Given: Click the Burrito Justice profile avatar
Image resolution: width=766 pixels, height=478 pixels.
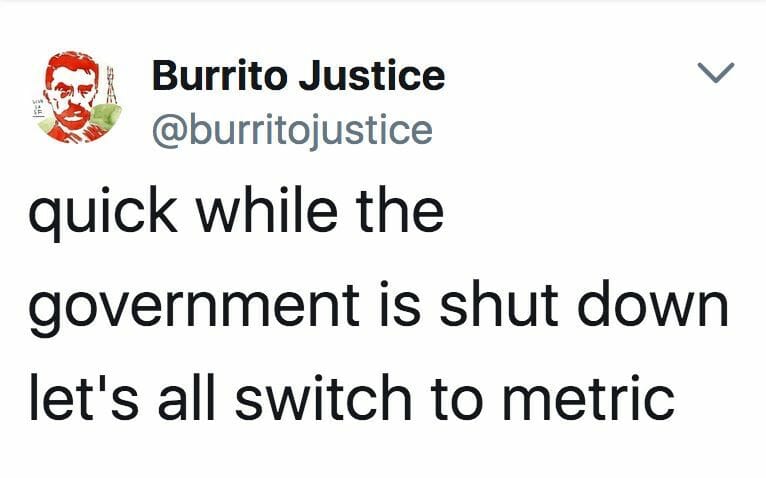Looking at the screenshot, I should (77, 97).
